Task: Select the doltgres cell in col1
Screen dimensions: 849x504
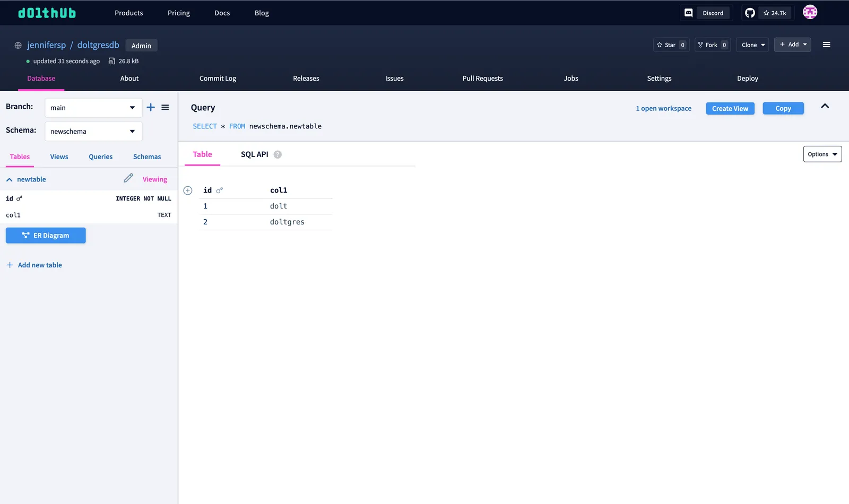Action: tap(287, 222)
